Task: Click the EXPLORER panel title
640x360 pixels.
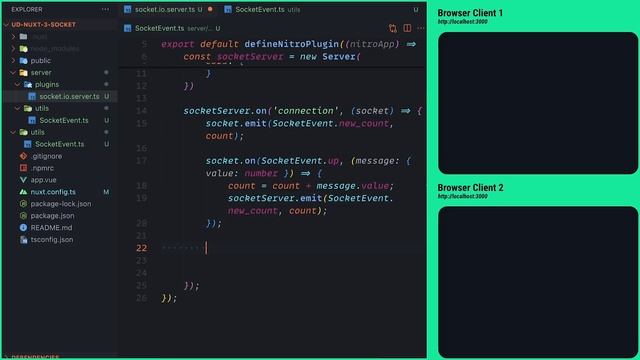Action: pyautogui.click(x=27, y=9)
